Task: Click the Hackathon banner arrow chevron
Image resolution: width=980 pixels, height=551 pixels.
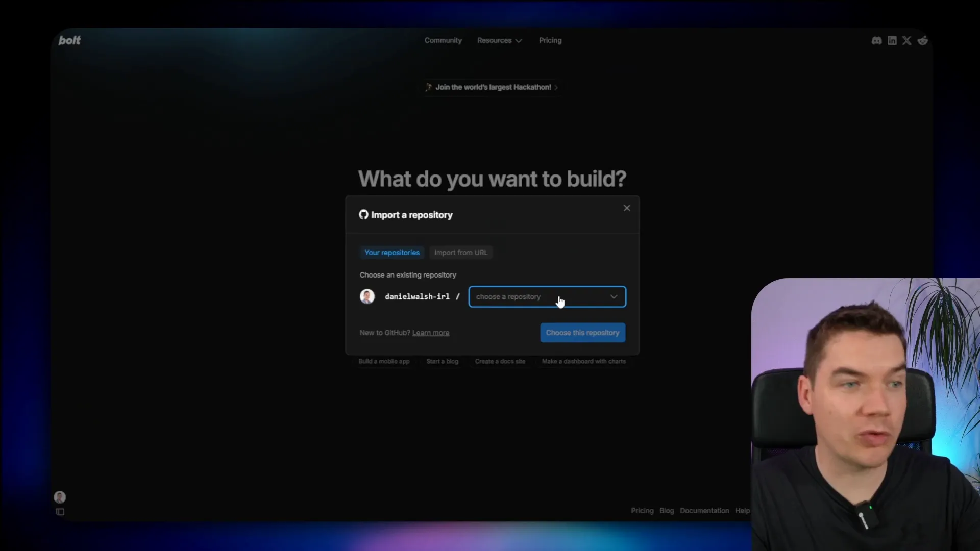Action: pos(556,88)
